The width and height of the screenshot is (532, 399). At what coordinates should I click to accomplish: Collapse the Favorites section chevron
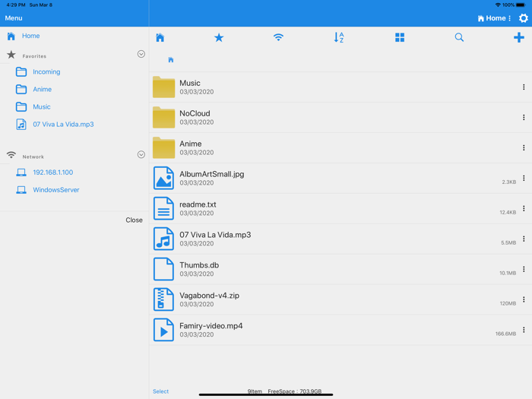click(141, 54)
